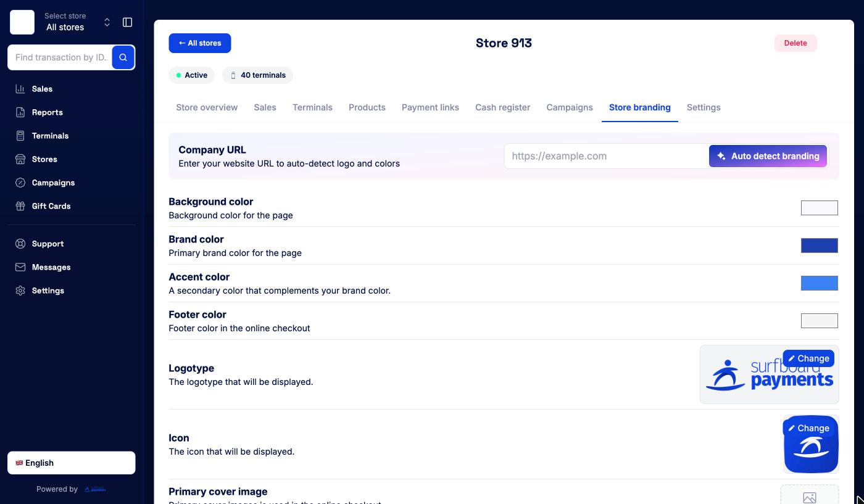Screen dimensions: 864x504
Task: Click the Terminals device icon in sidebar
Action: click(x=20, y=136)
